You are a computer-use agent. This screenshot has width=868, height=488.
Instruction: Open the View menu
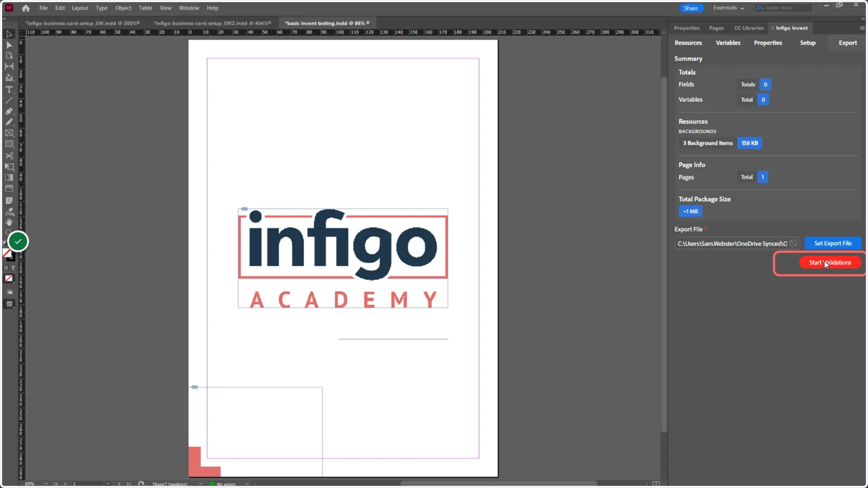tap(166, 8)
